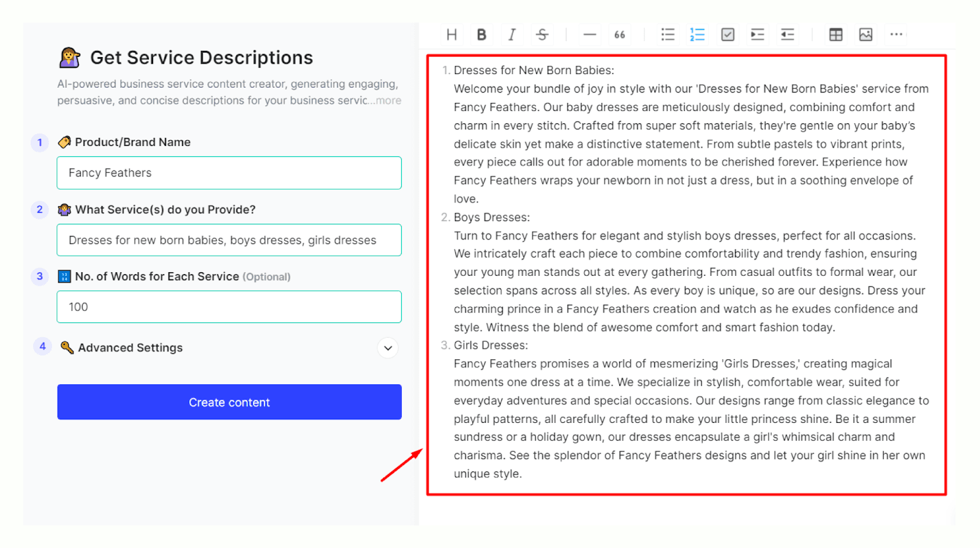Increase indent of text

758,34
